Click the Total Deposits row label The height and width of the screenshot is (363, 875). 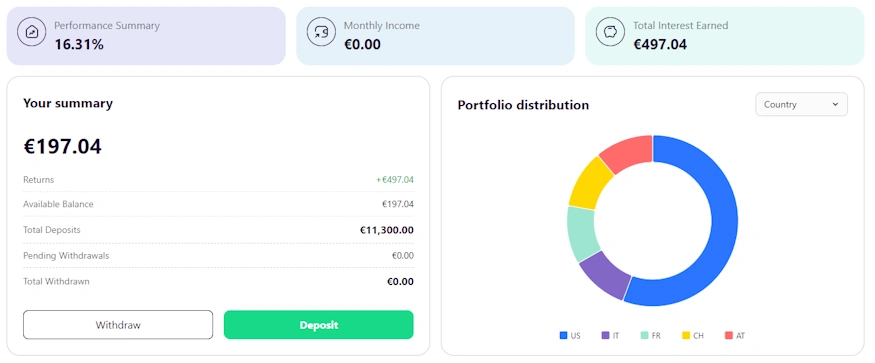pyautogui.click(x=51, y=230)
